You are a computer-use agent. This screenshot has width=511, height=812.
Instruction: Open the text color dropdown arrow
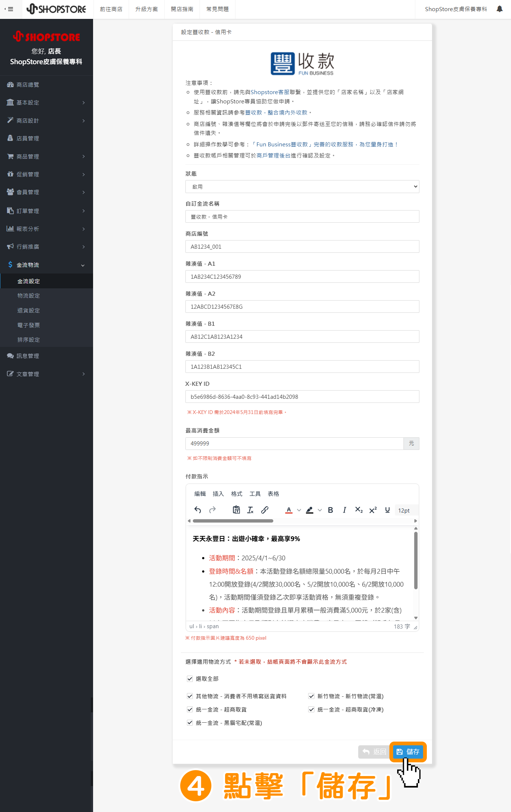(x=299, y=510)
